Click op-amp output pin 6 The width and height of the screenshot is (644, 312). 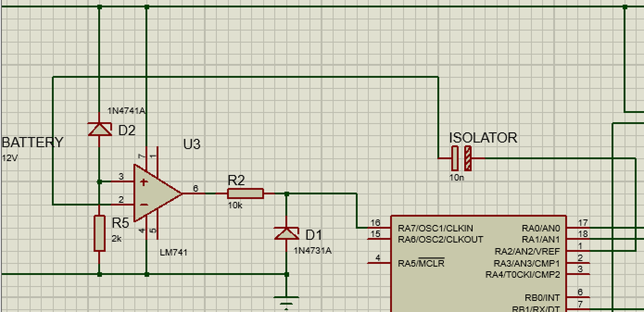[x=196, y=189]
